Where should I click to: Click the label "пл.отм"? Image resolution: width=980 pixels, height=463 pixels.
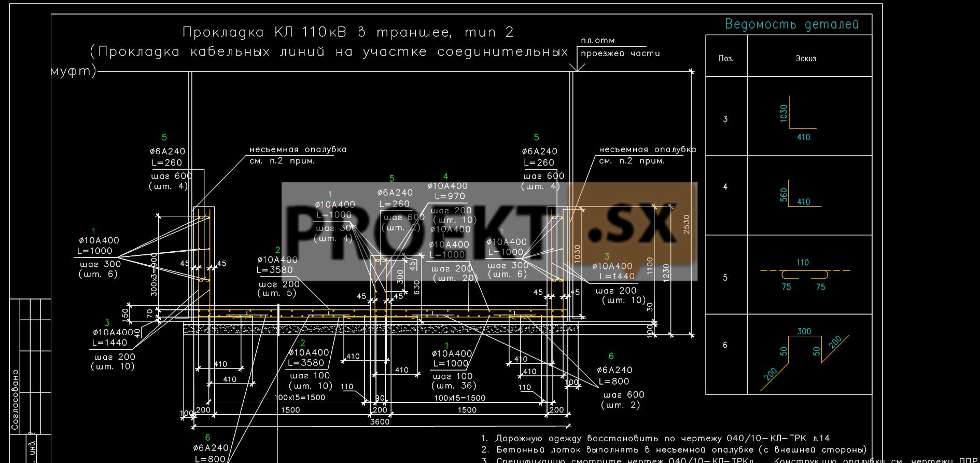click(x=598, y=40)
